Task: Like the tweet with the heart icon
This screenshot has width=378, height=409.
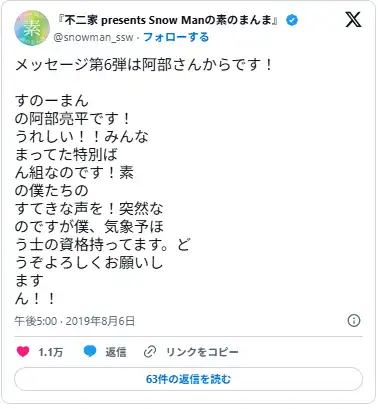Action: 23,352
